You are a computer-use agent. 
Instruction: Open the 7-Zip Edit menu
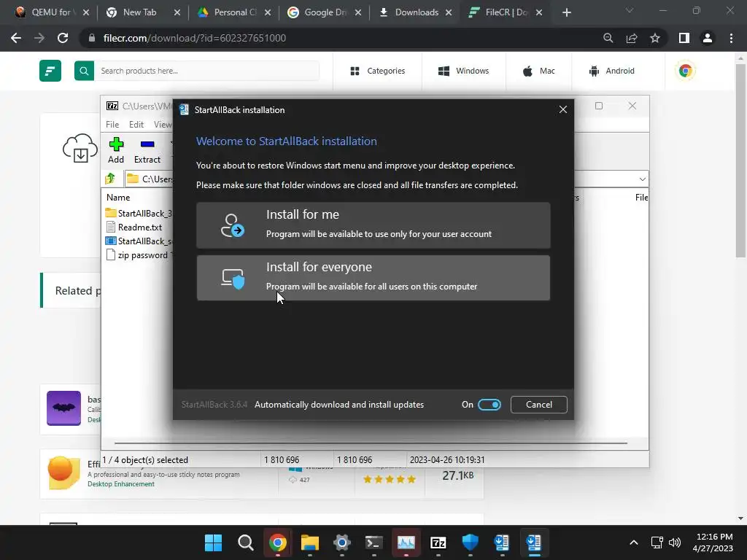136,124
